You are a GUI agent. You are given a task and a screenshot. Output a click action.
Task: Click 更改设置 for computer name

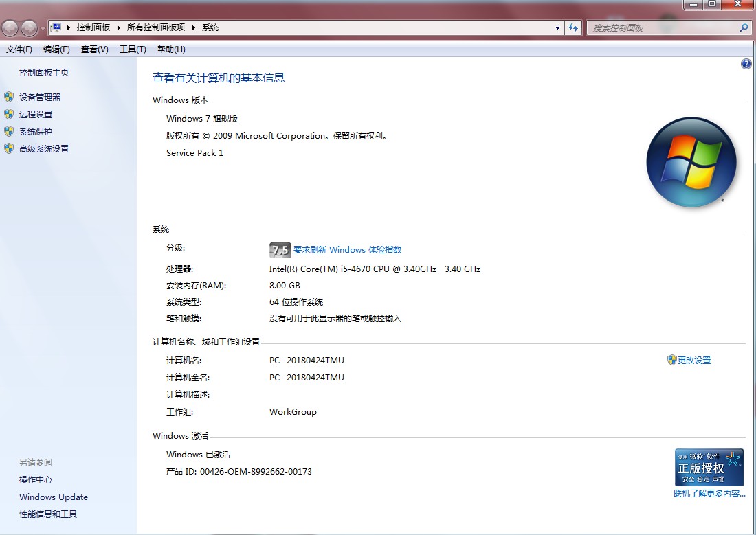pyautogui.click(x=694, y=359)
